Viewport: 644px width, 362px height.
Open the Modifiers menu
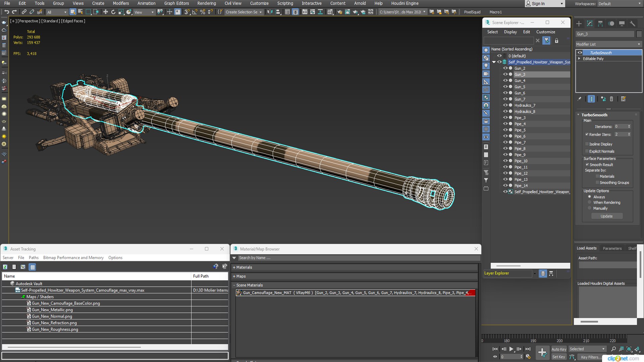click(121, 3)
